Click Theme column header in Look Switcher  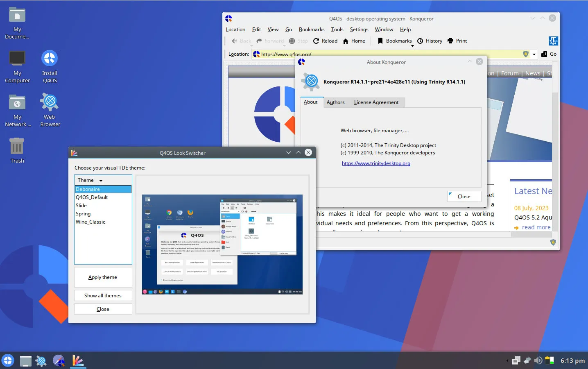point(103,180)
